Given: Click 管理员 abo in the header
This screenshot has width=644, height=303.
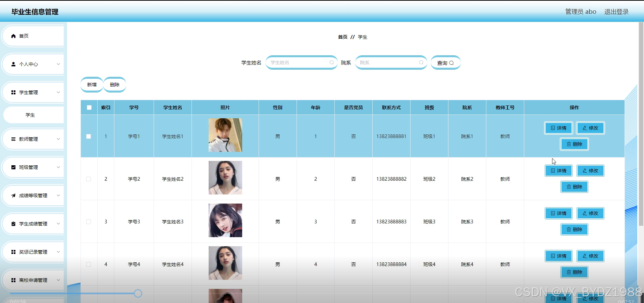Looking at the screenshot, I should [x=581, y=12].
